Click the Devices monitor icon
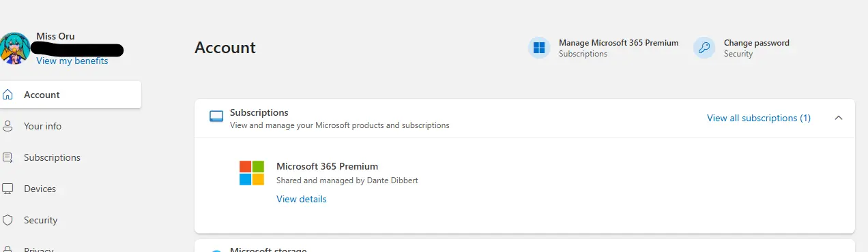This screenshot has height=252, width=868. pyautogui.click(x=8, y=189)
